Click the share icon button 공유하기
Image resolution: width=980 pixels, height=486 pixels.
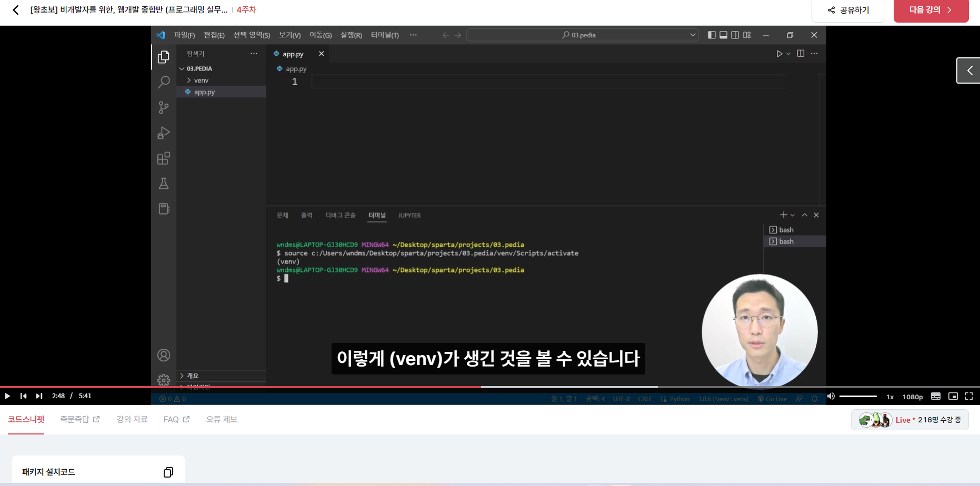pos(848,10)
